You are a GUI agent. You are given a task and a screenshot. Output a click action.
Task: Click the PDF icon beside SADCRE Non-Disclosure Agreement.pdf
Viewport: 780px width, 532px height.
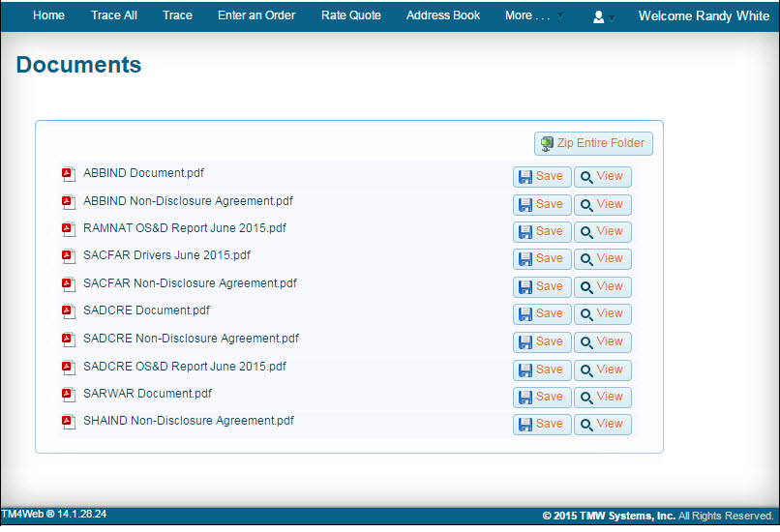tap(69, 339)
